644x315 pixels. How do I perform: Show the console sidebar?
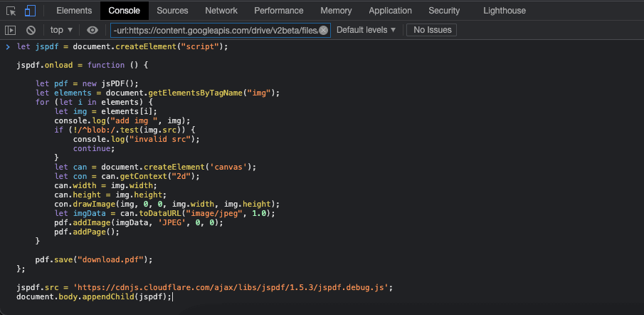point(10,30)
